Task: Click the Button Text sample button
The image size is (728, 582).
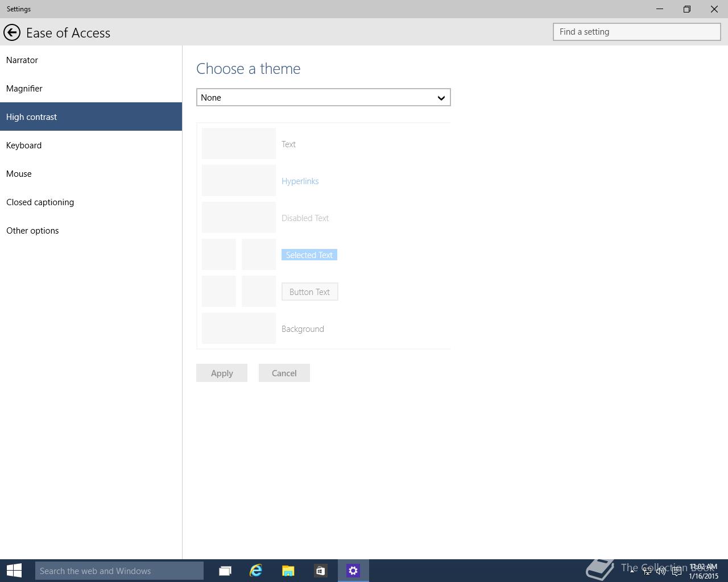Action: (310, 292)
